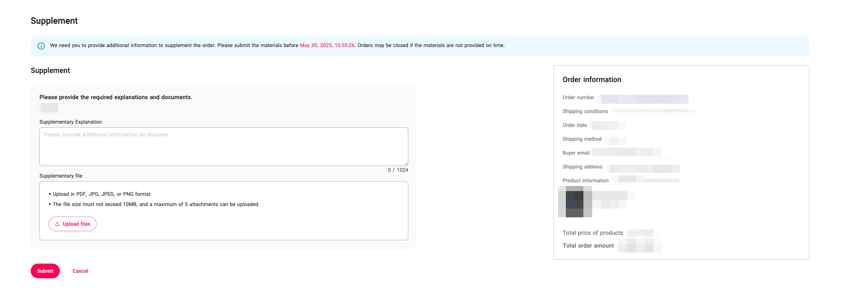Click the Supplementary file label

(61, 176)
